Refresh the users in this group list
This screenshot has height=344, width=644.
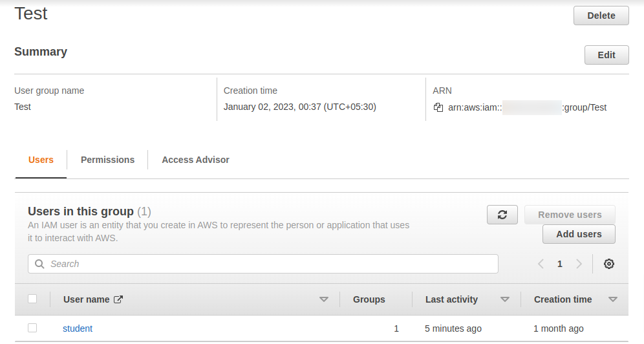(x=502, y=215)
